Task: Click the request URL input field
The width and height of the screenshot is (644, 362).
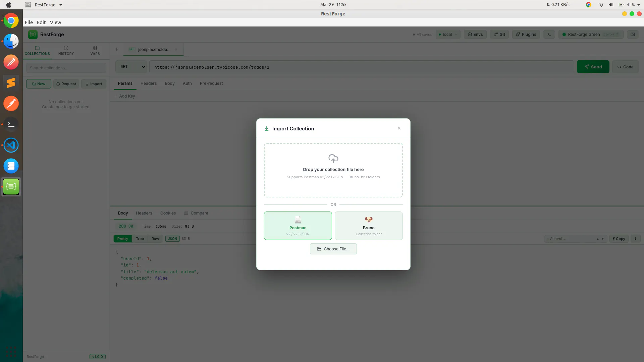Action: click(362, 67)
